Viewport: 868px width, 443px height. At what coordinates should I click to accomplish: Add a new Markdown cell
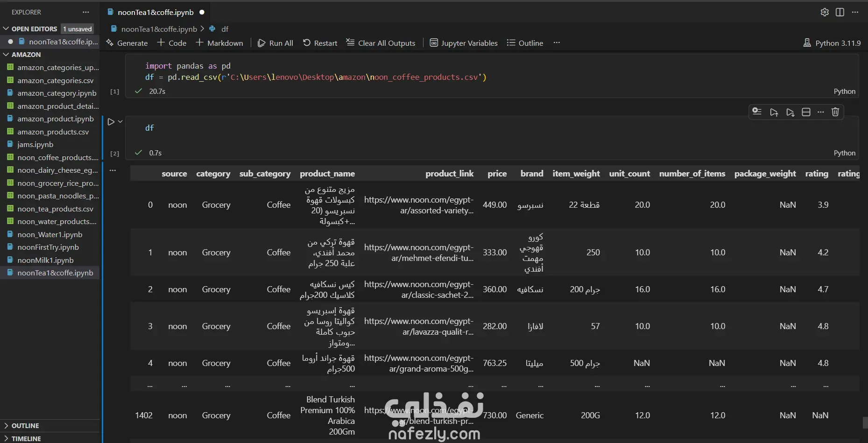(219, 43)
